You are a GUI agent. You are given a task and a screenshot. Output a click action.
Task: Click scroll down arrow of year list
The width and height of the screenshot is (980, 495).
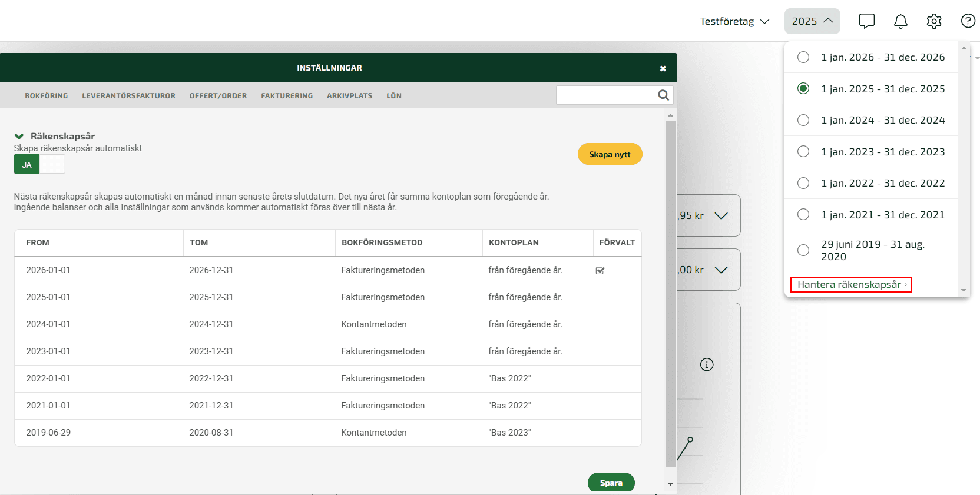point(964,290)
